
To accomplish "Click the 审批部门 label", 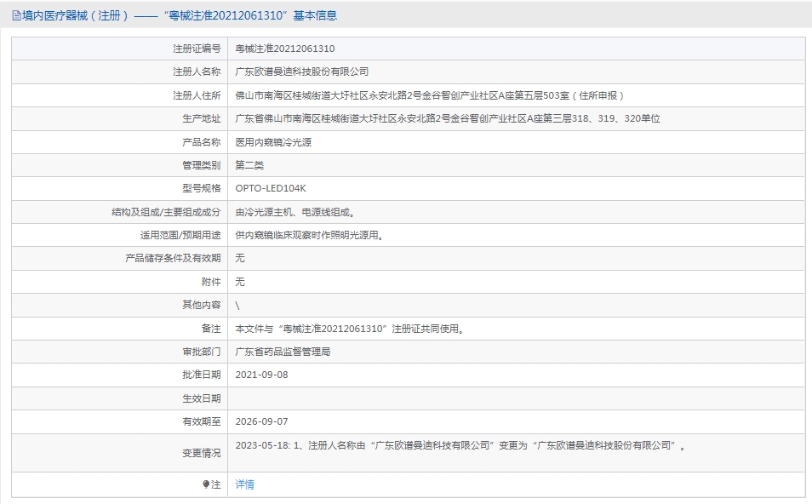I will point(202,352).
